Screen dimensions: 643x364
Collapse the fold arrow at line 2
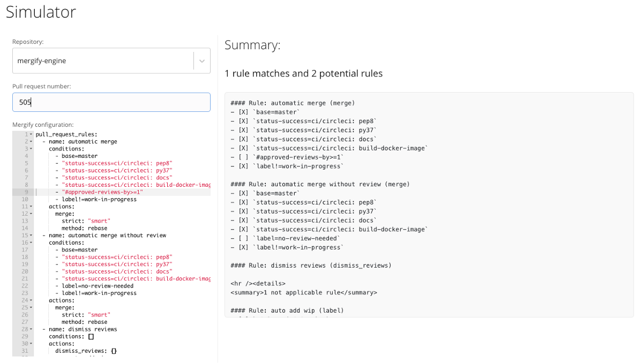(x=31, y=142)
